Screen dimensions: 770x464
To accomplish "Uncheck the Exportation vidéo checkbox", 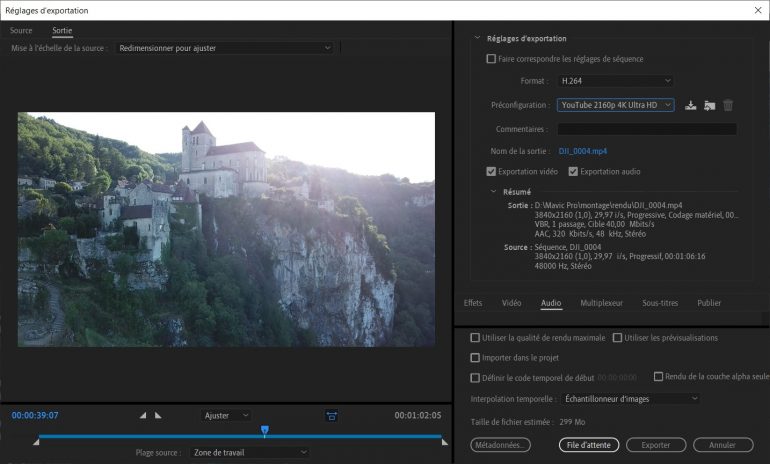I will 490,172.
